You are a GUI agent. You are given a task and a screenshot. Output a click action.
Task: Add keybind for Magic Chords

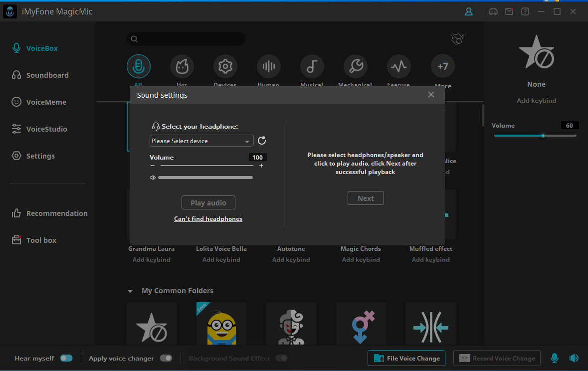click(361, 260)
